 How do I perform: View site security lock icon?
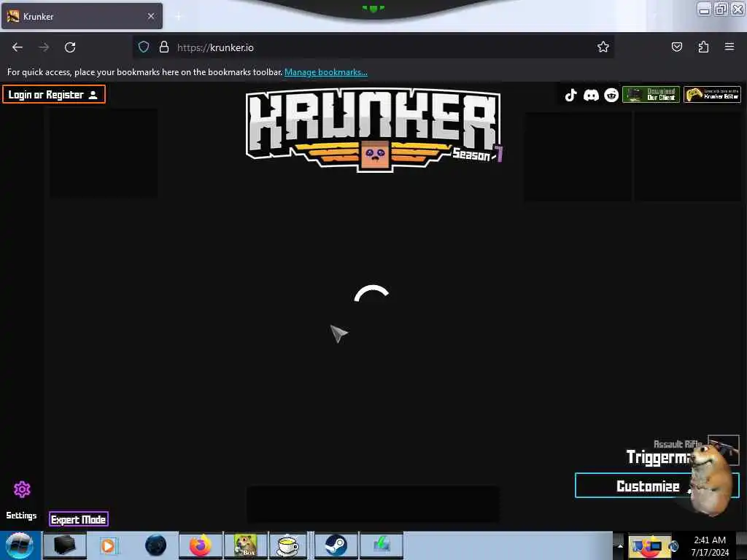(x=164, y=47)
